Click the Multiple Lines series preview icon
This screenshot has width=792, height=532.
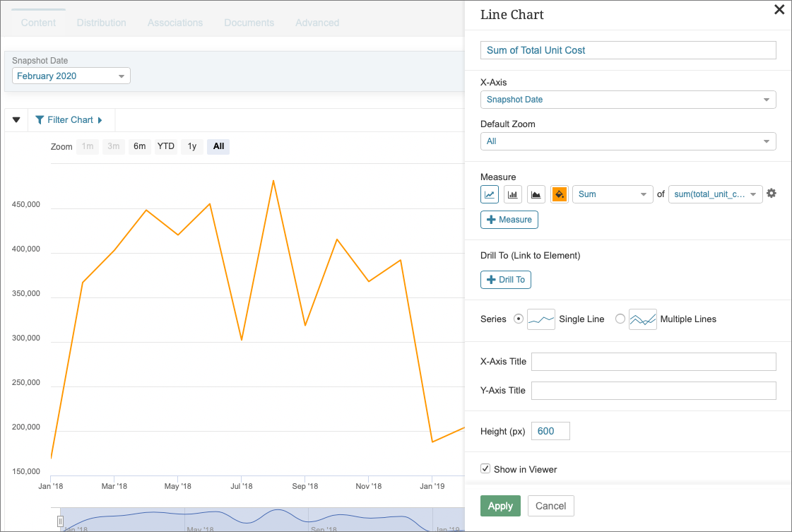click(x=642, y=319)
